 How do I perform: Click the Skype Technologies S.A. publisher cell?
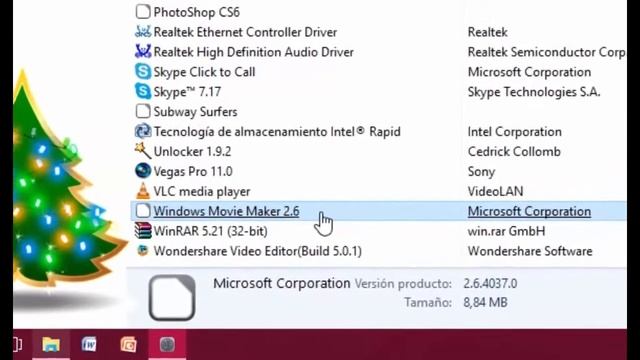click(x=534, y=92)
